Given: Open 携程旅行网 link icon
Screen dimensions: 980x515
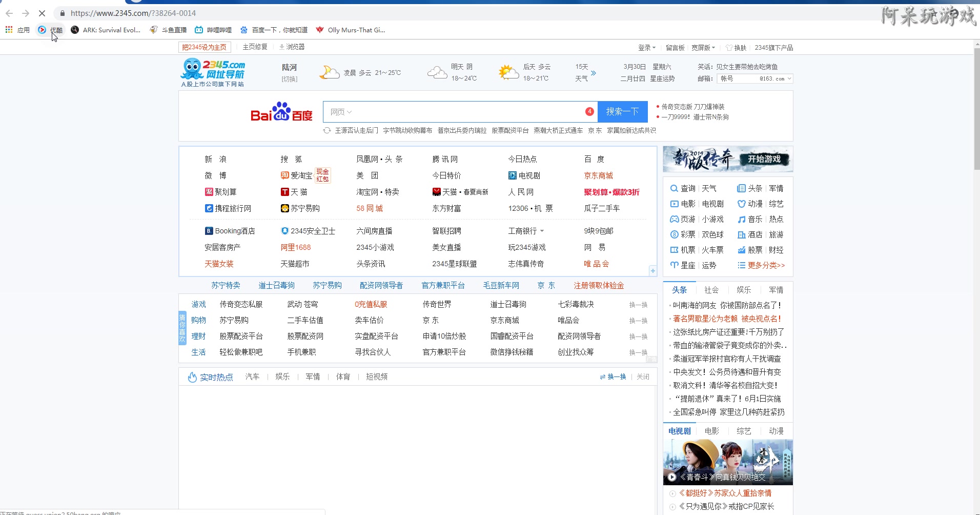Looking at the screenshot, I should tap(209, 208).
